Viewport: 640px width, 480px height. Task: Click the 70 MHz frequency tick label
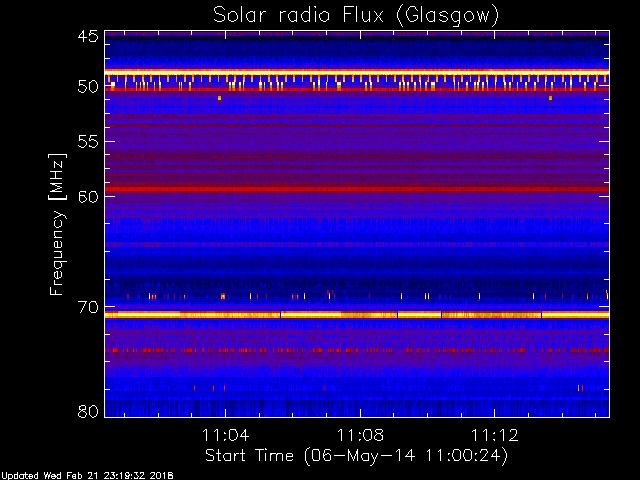pyautogui.click(x=87, y=307)
